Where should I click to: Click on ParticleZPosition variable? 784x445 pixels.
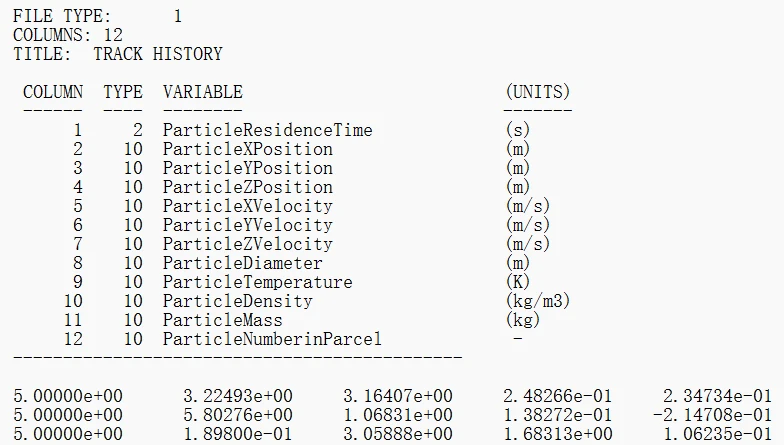pos(248,187)
